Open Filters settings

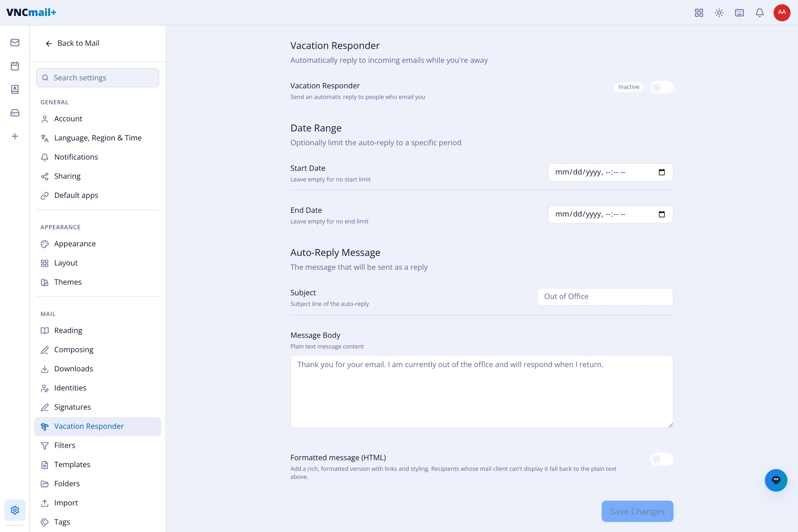(97, 446)
